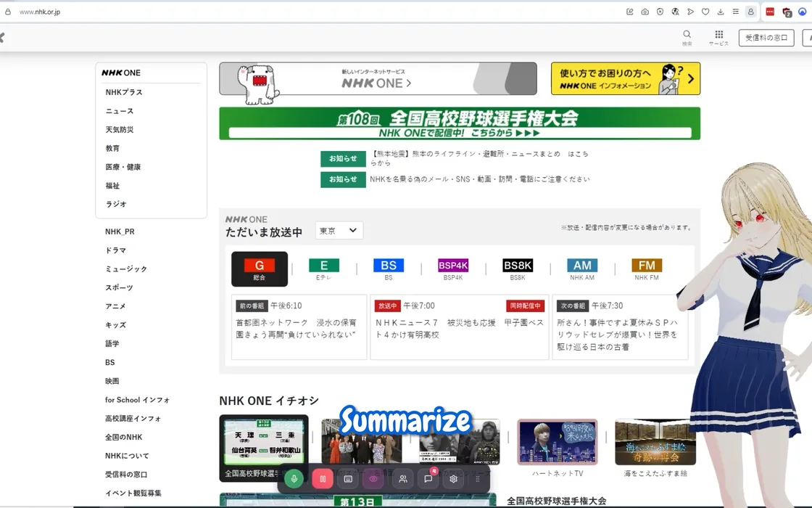Select the BS8K channel tab

(518, 269)
